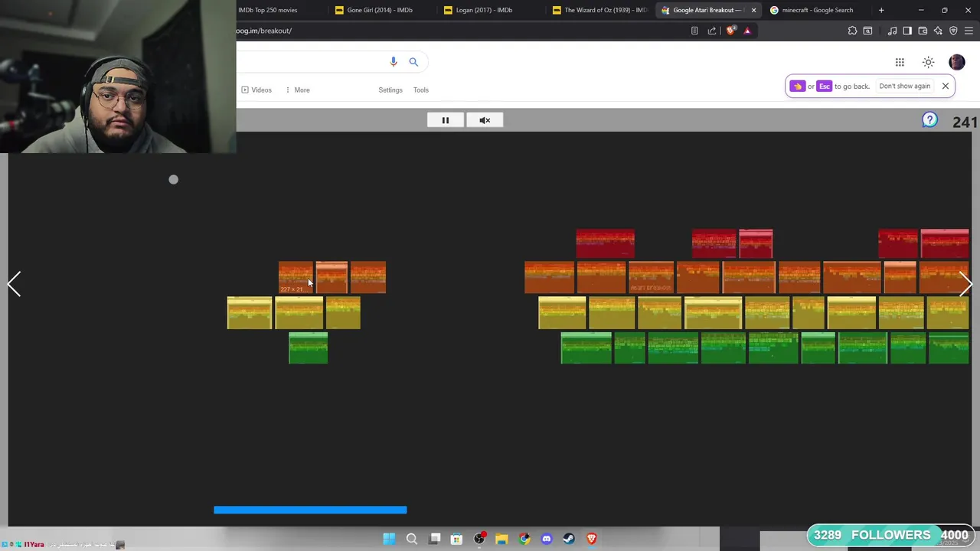Click the purple Esc key badge
Viewport: 980px width, 551px height.
[x=825, y=86]
